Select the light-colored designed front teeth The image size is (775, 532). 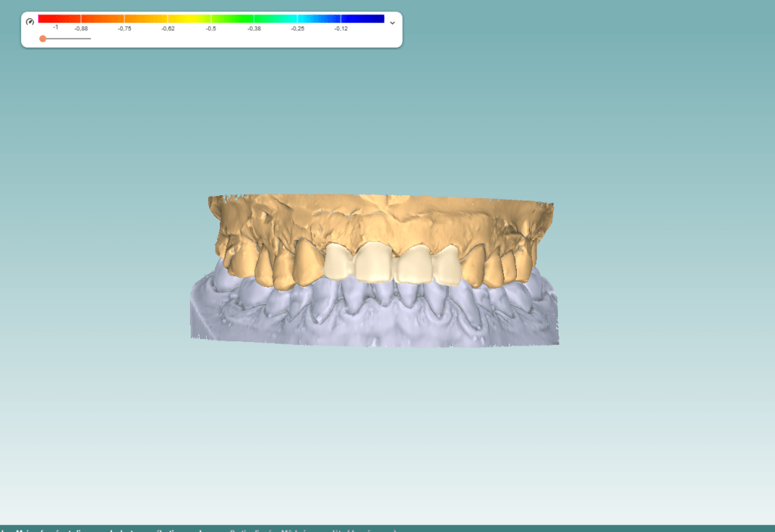coord(392,265)
